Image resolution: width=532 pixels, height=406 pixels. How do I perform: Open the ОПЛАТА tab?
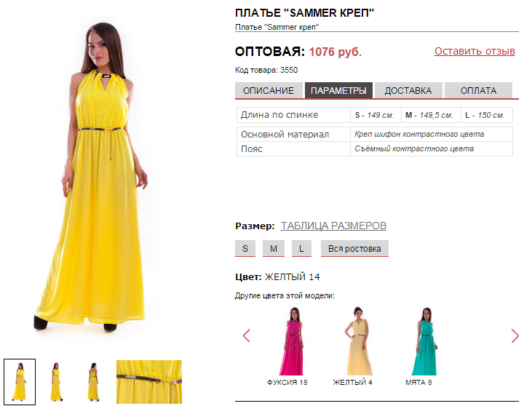click(478, 90)
